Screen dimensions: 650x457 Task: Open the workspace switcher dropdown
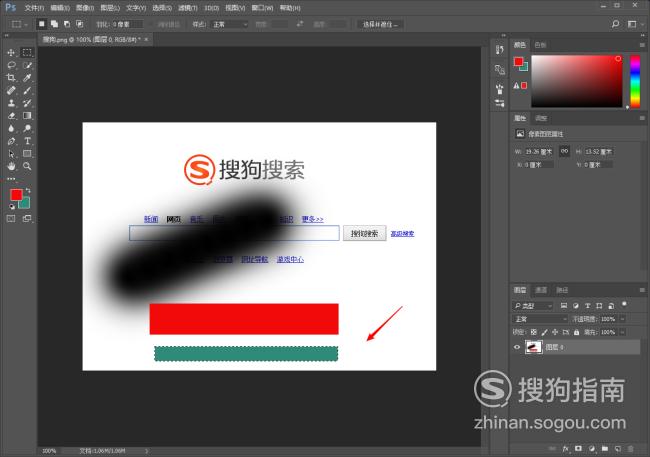(x=634, y=24)
